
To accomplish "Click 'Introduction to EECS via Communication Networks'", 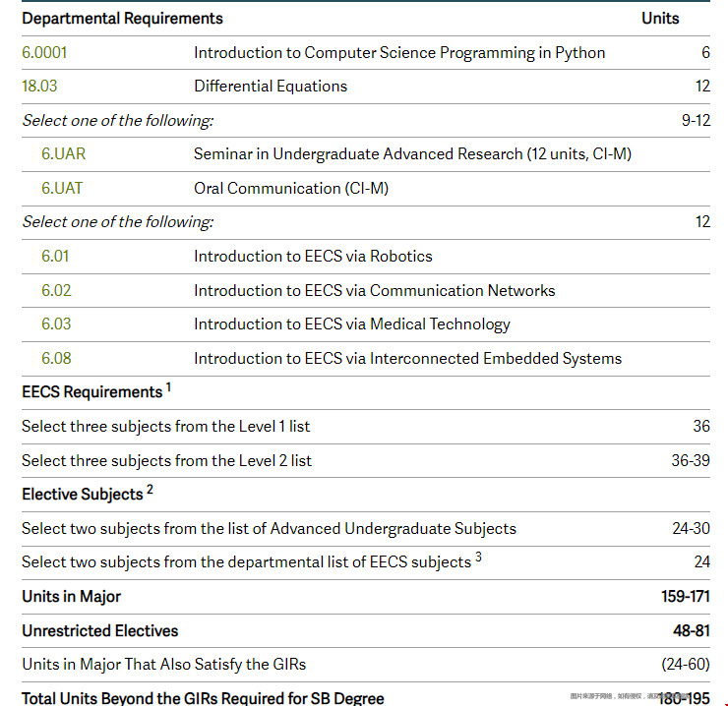I will tap(374, 290).
